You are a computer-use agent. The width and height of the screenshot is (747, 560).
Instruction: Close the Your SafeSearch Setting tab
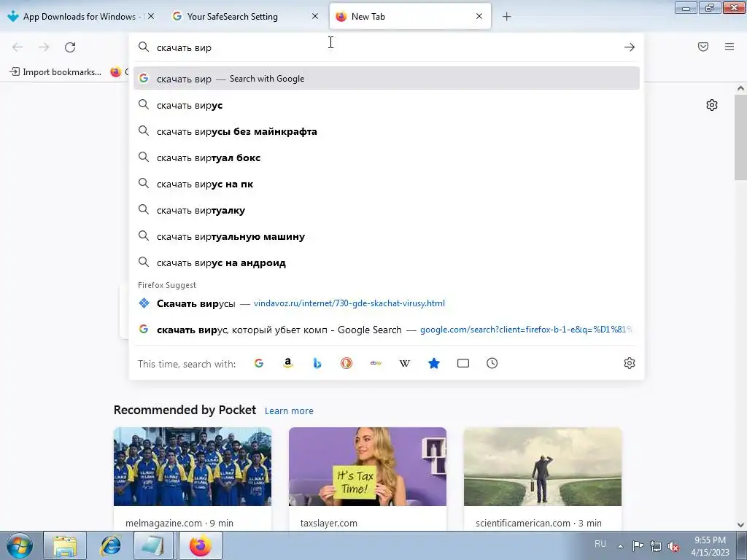315,16
